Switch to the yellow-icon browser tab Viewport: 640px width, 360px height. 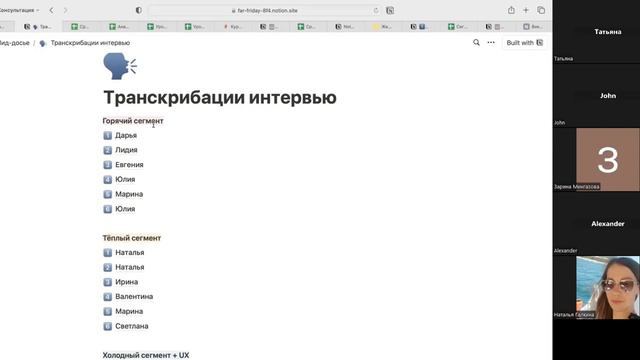pos(382,27)
